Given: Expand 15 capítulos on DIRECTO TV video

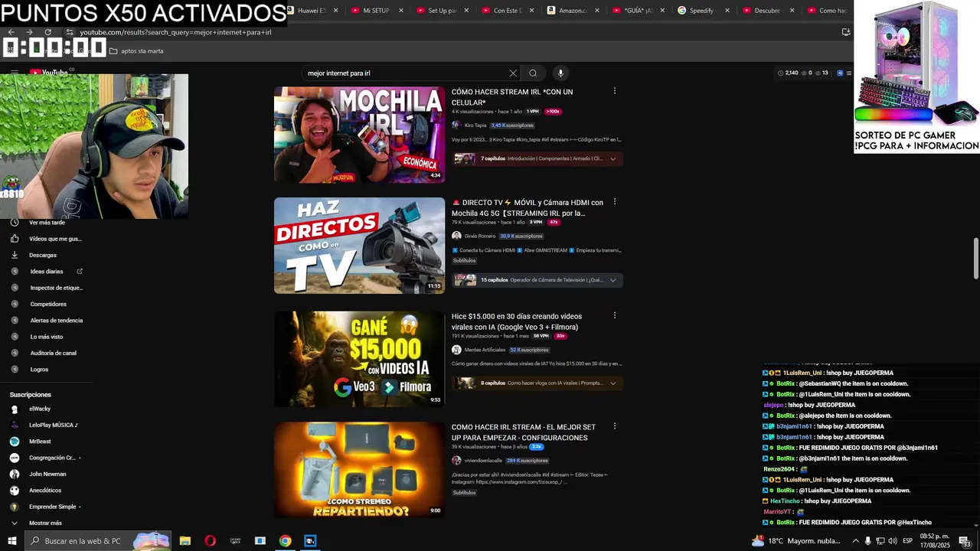Looking at the screenshot, I should pos(538,280).
